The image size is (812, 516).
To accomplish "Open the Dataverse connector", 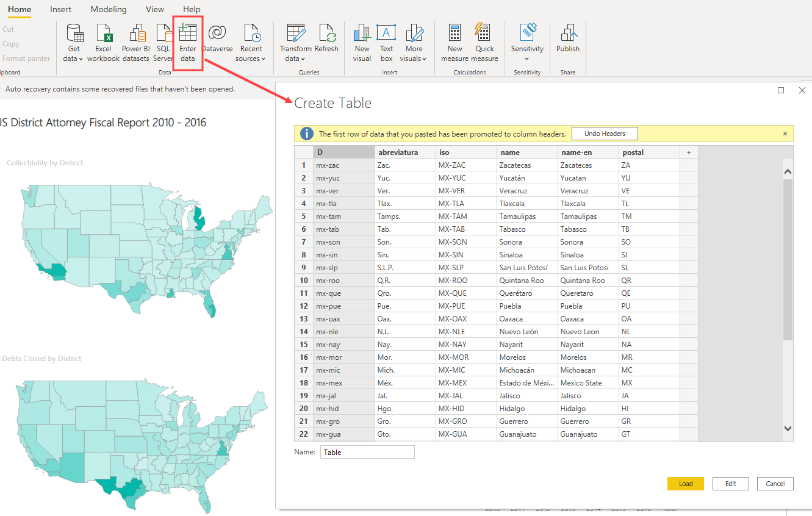I will click(217, 38).
